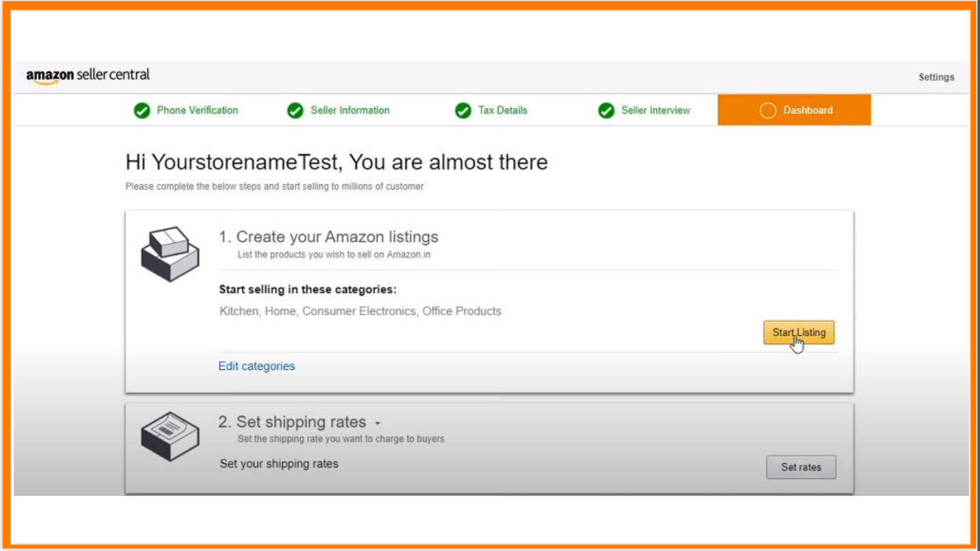Click the Seller Interview green checkmark icon
980x551 pixels.
click(x=606, y=110)
